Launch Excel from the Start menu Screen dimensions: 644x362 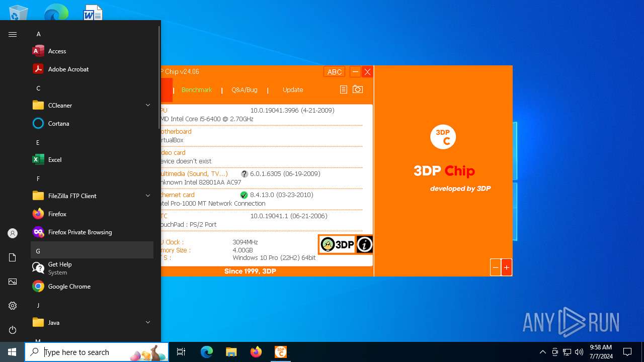pos(92,160)
